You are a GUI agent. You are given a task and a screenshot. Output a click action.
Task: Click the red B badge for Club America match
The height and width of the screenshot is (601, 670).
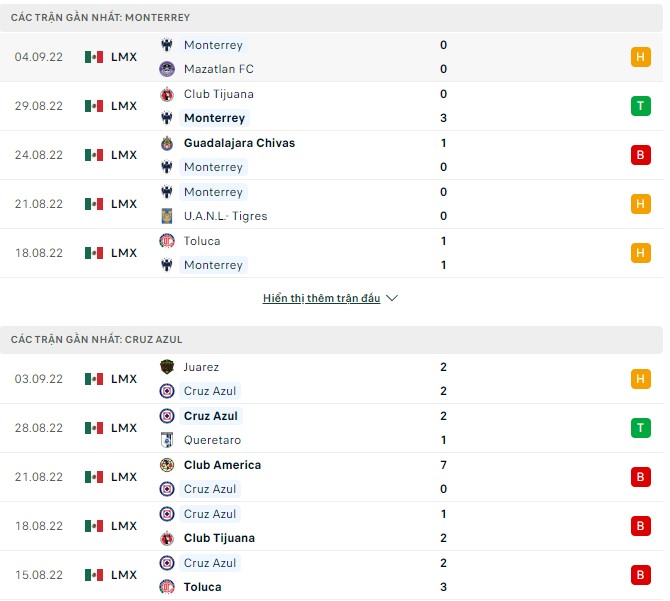[640, 477]
